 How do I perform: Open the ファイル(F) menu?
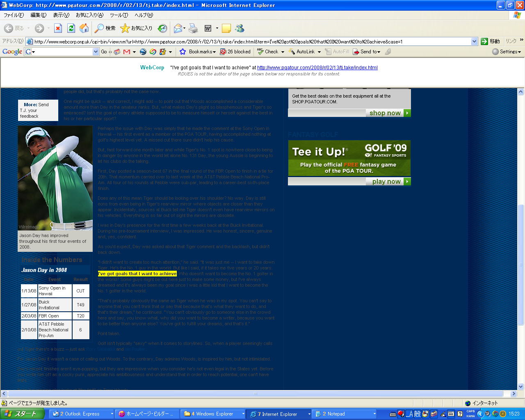14,15
